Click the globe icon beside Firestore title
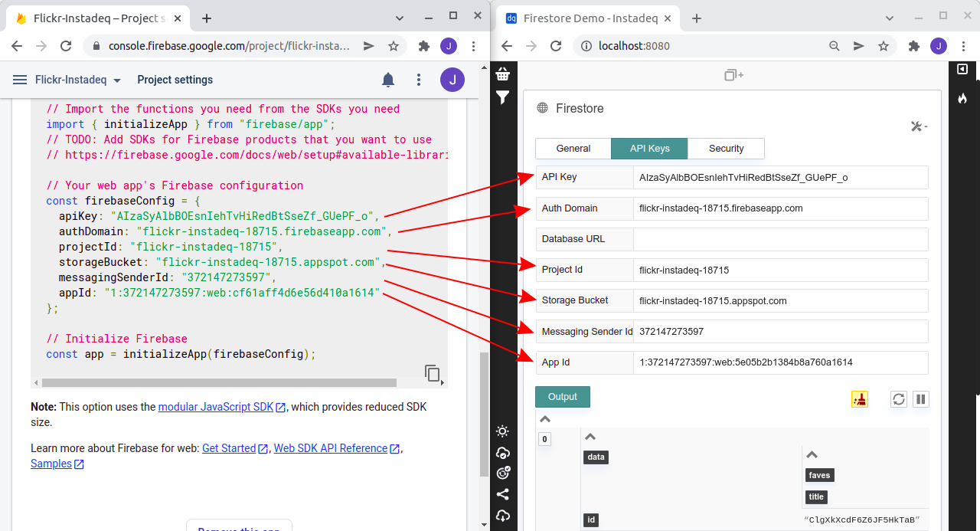 pos(542,108)
